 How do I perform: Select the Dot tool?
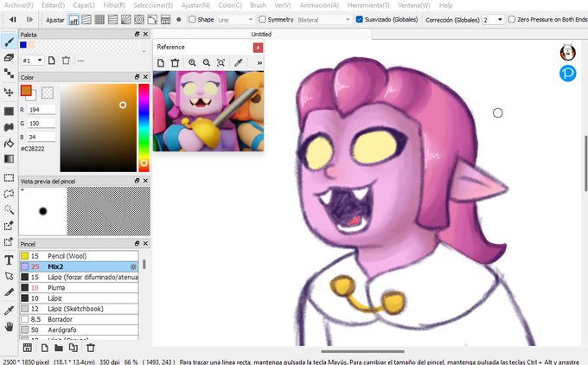(x=9, y=73)
